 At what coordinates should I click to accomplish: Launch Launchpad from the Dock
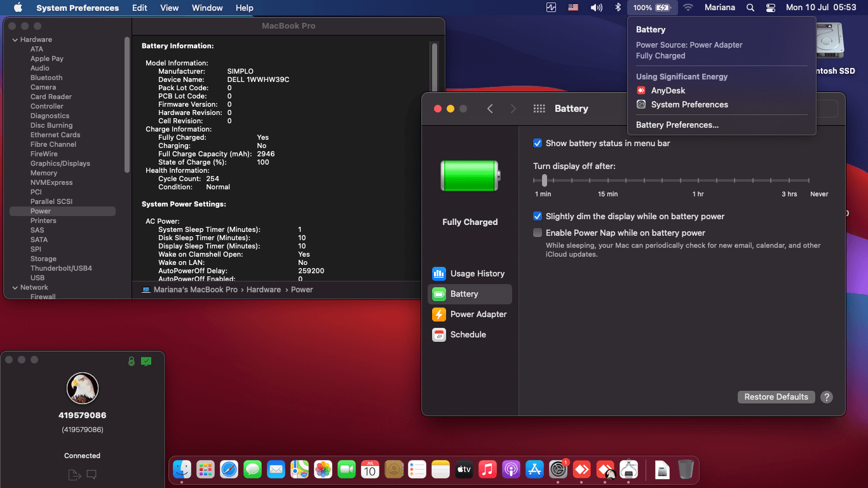coord(205,470)
